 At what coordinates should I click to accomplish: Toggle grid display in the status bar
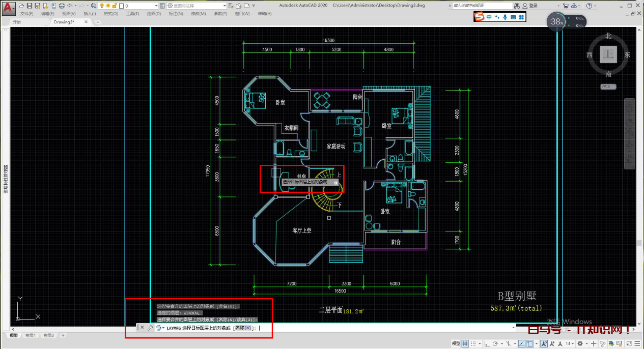(465, 343)
